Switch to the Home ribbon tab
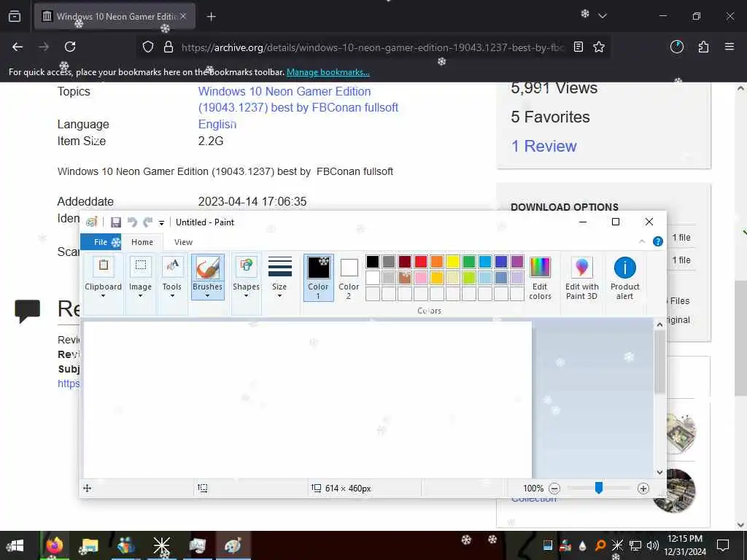This screenshot has width=747, height=560. click(x=142, y=242)
